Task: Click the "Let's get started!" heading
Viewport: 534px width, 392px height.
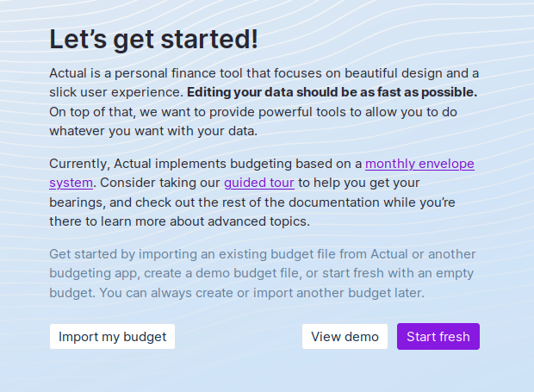Action: tap(153, 40)
